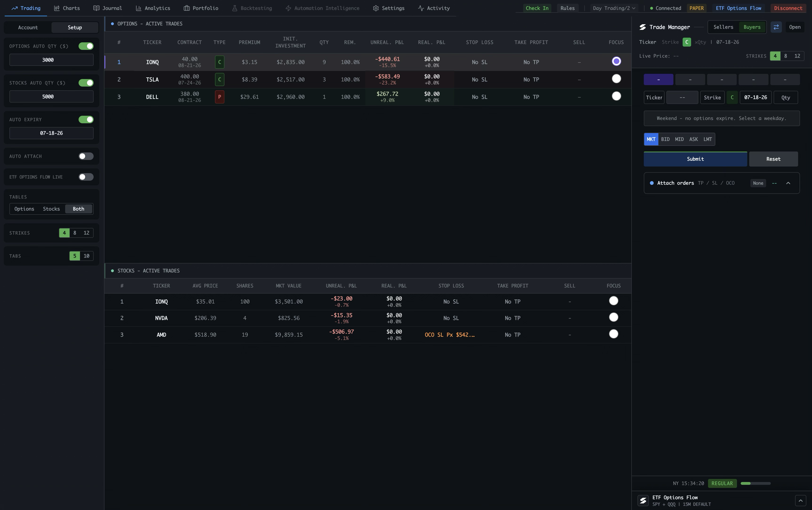Select the Setup sidebar tab
Image resolution: width=812 pixels, height=510 pixels.
point(75,27)
